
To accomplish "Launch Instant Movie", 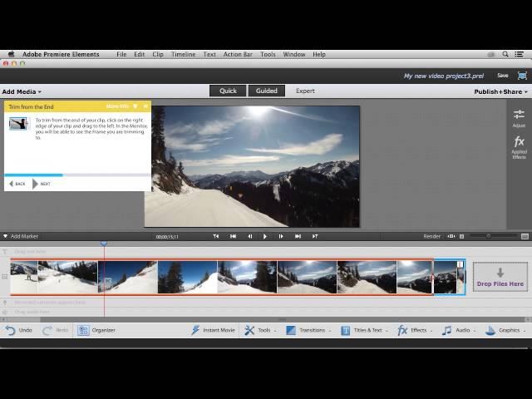I will pos(213,330).
